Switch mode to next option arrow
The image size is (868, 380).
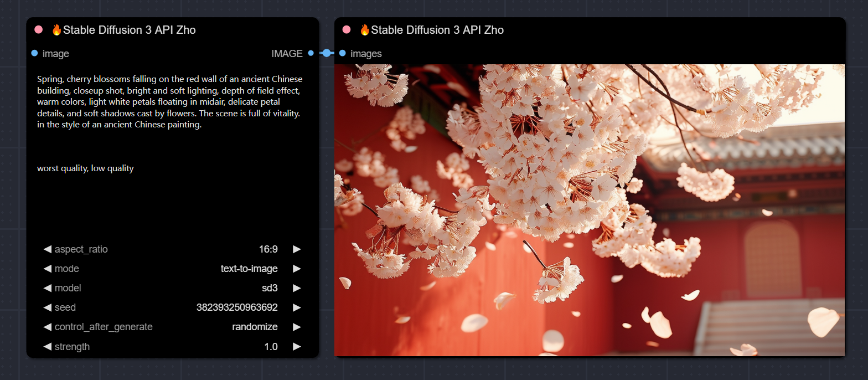(x=297, y=269)
